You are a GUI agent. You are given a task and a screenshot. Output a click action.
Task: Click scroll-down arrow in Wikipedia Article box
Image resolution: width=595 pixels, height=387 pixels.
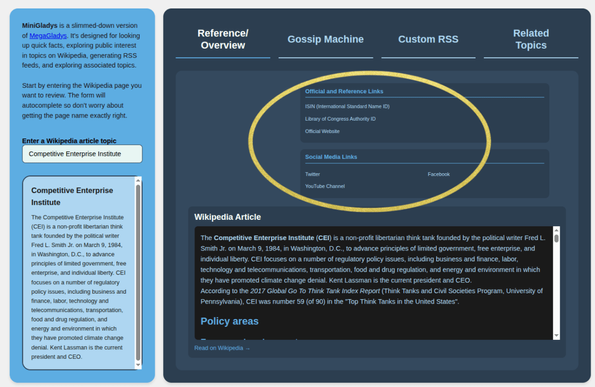[x=556, y=336]
